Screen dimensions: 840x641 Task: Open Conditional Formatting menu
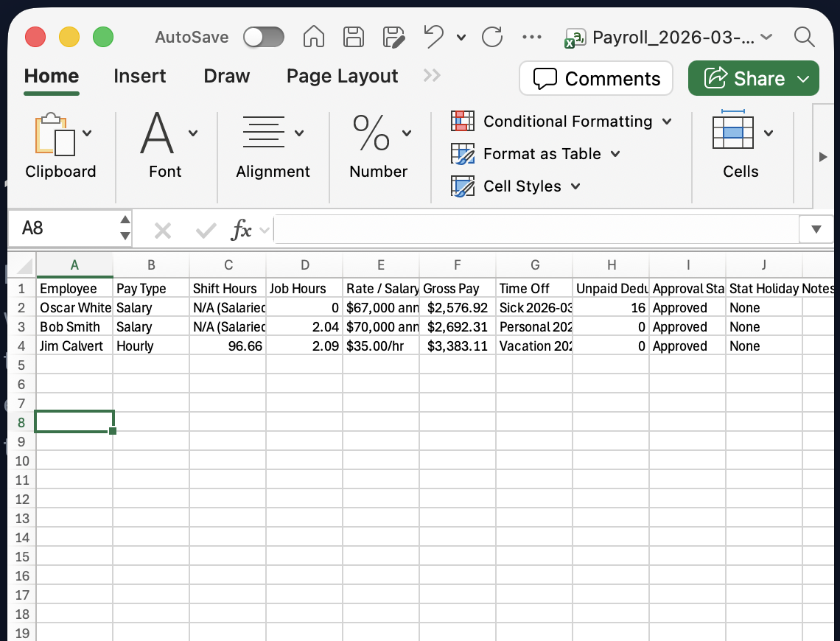click(x=561, y=122)
